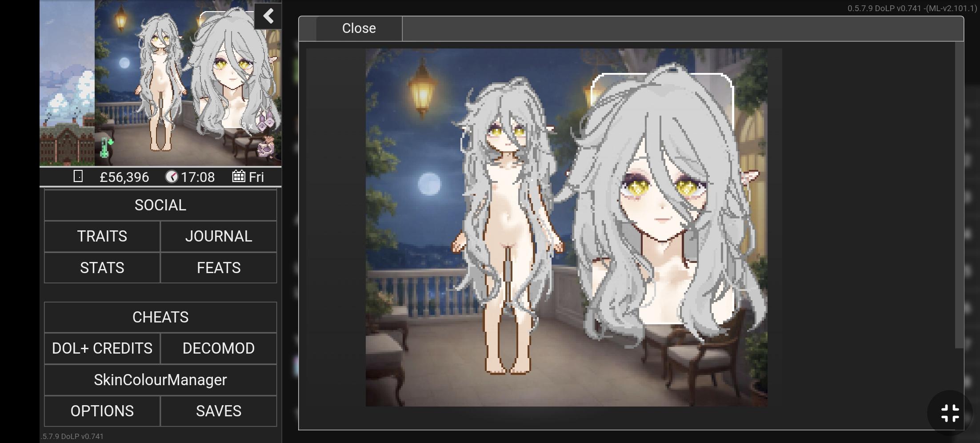The width and height of the screenshot is (980, 443).
Task: Click the overlay's vertical scrollbar
Action: pyautogui.click(x=959, y=196)
